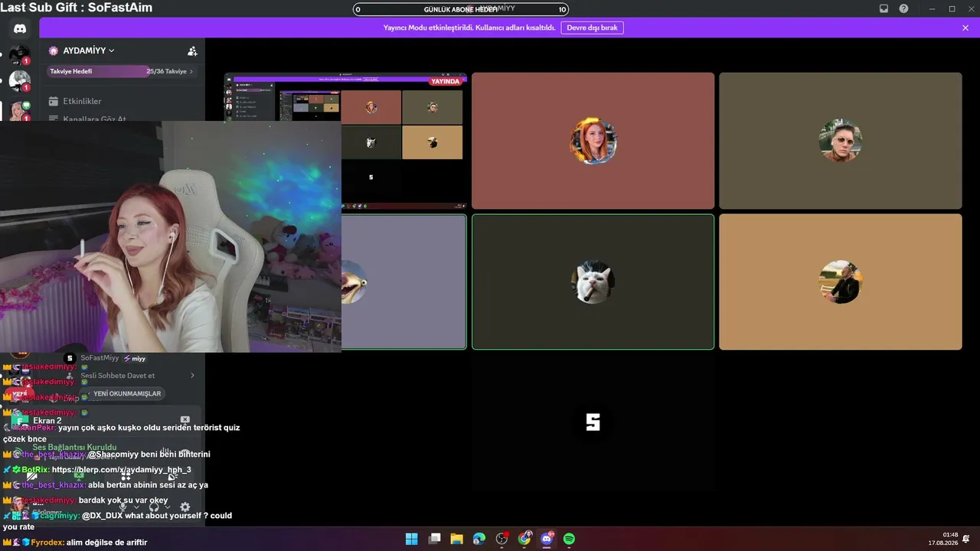Open Task View on the taskbar

coord(434,539)
